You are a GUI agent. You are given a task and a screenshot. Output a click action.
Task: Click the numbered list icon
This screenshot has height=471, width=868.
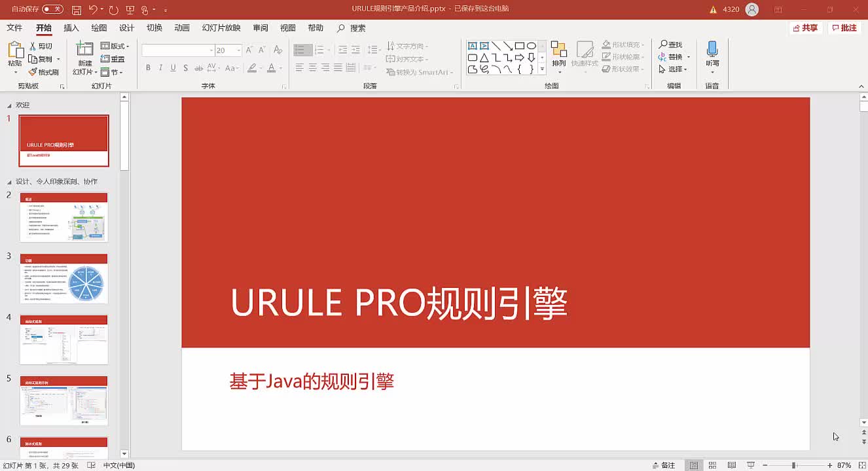319,50
